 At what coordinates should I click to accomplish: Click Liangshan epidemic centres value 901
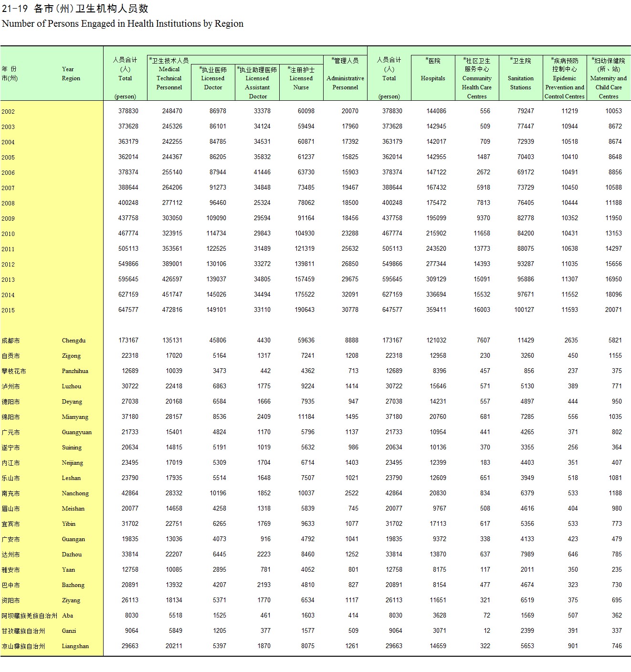(x=573, y=646)
